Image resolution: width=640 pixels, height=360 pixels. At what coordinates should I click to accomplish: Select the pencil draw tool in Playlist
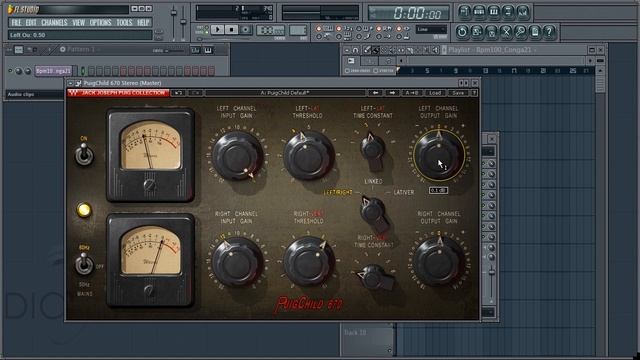367,50
